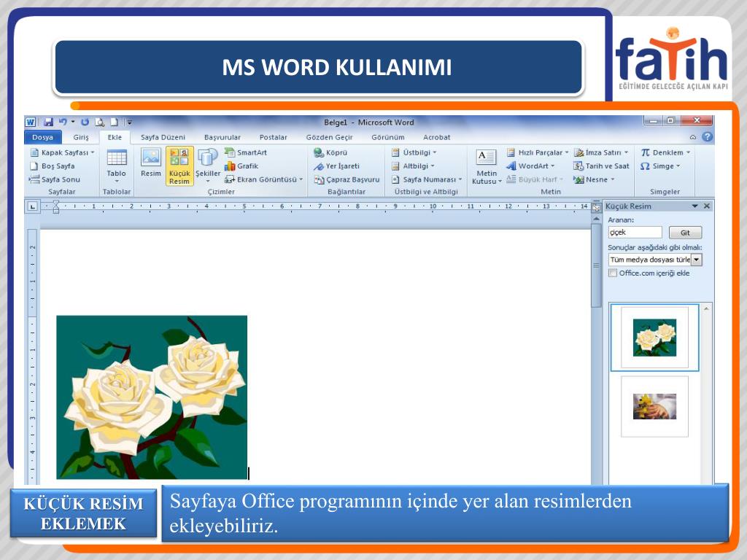
Task: Open the Denklem equation dropdown
Action: point(688,152)
